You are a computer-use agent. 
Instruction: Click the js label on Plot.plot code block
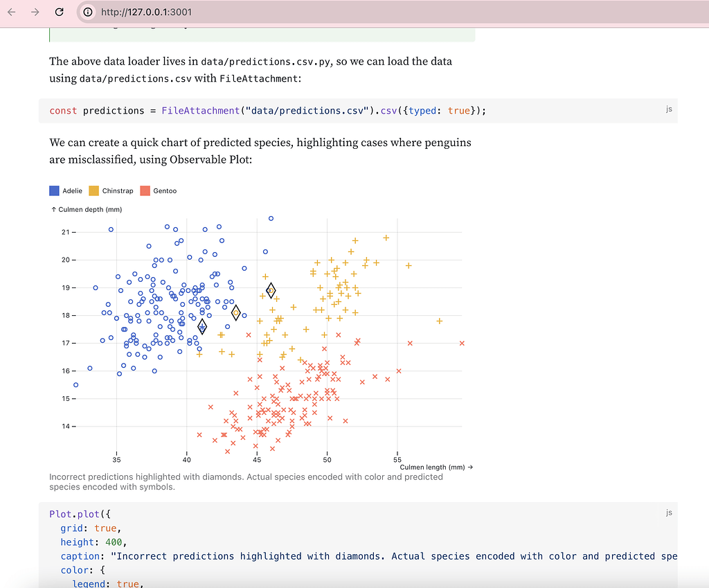(669, 513)
